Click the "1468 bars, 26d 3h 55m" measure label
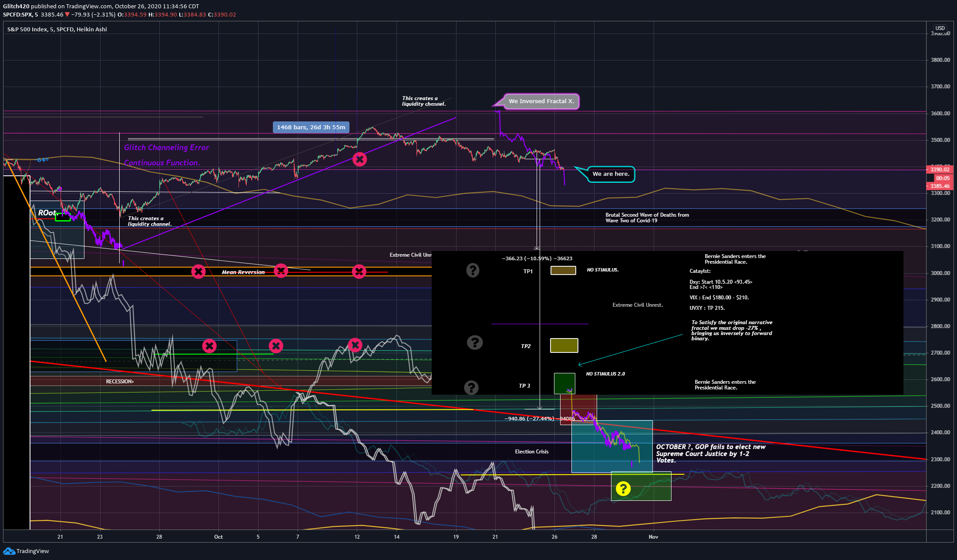The image size is (957, 560). tap(311, 127)
